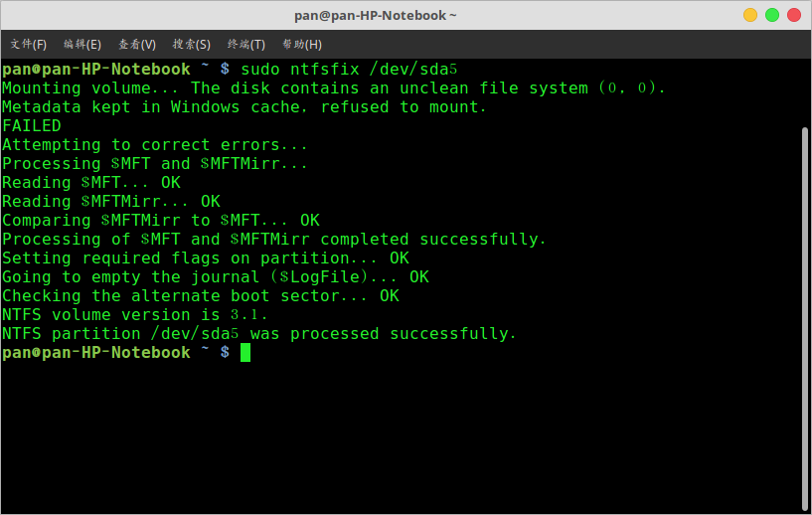Click the "was processed successfully" output line

pos(258,334)
